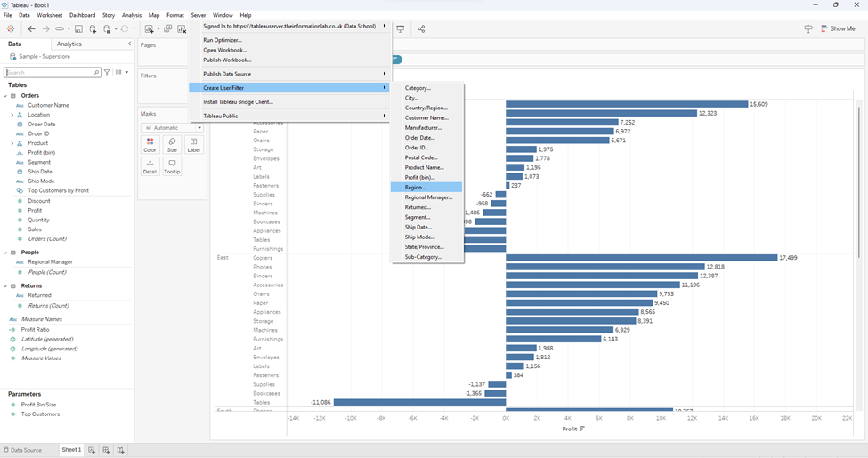Click the Undo back arrow in toolbar
This screenshot has width=868, height=458.
(31, 28)
